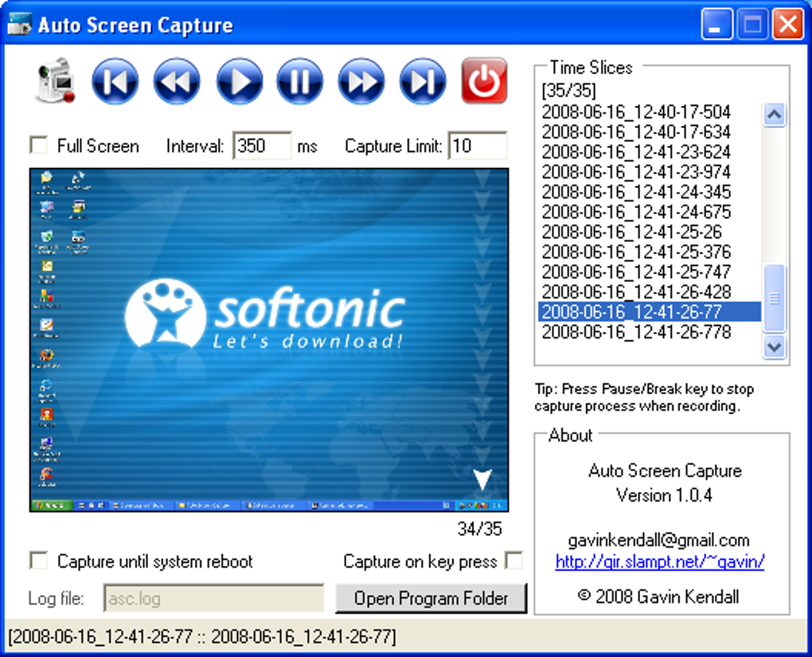This screenshot has height=657, width=812.
Task: Click the Time Slices scrollbar up arrow
Action: 773,114
